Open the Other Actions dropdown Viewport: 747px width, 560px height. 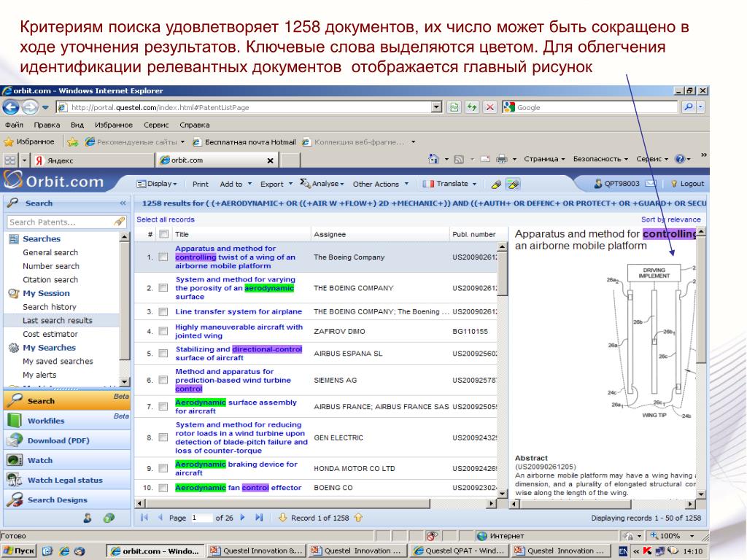(x=381, y=184)
